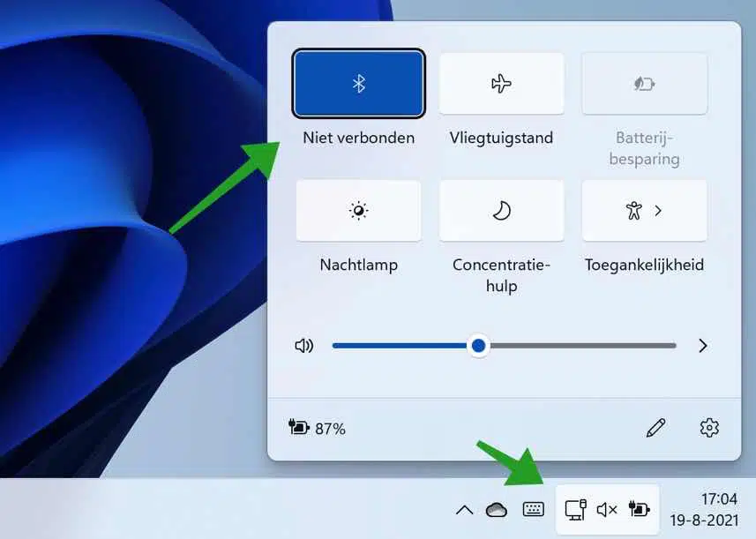
Task: Toggle the Batterijbesparing battery saver tile
Action: point(645,84)
